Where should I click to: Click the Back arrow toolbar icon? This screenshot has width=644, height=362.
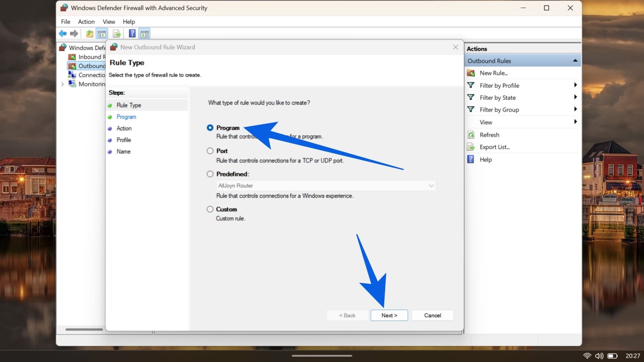(63, 33)
